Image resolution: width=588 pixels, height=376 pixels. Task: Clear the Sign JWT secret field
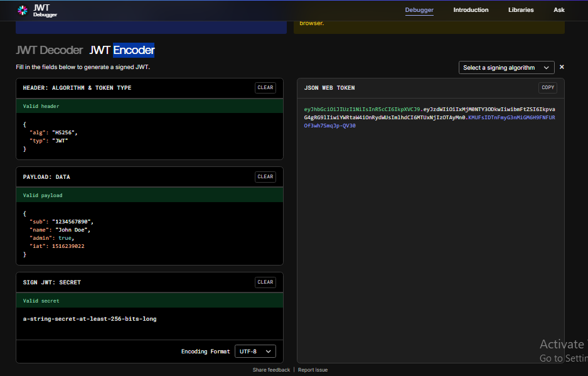coord(265,282)
